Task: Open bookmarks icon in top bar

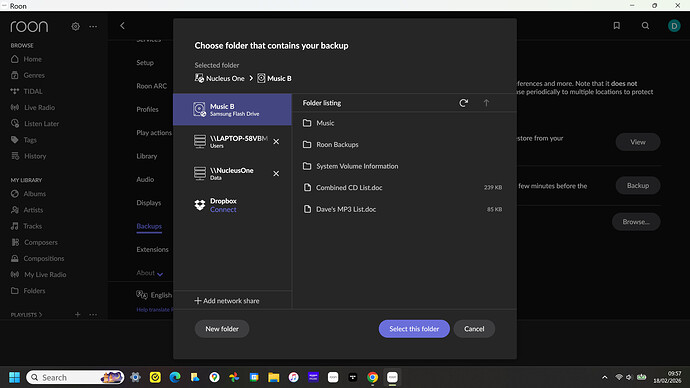Action: (x=617, y=26)
